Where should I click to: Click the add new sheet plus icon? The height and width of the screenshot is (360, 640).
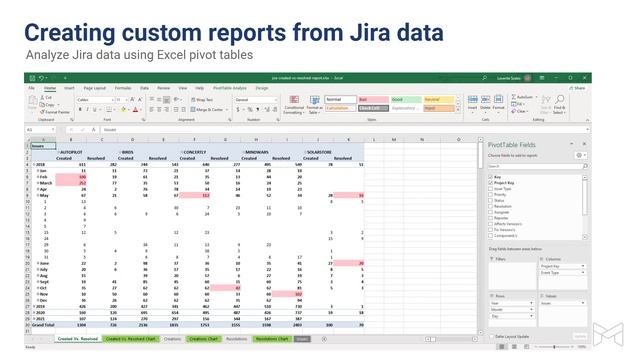point(324,339)
